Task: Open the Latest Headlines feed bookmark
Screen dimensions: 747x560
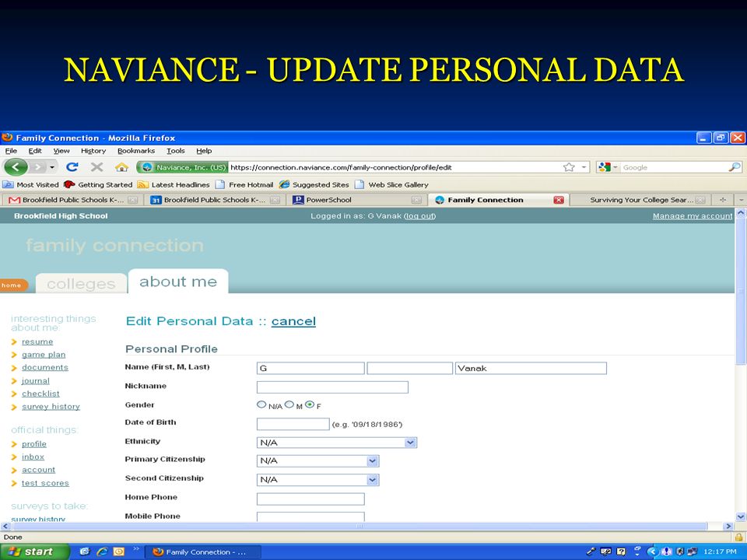Action: (x=174, y=185)
